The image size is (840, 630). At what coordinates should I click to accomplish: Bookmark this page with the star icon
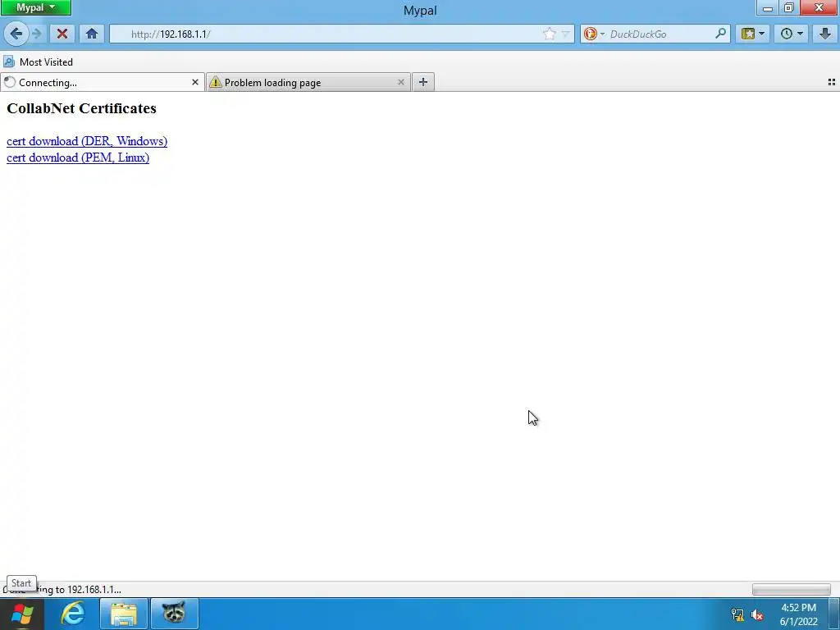(x=549, y=34)
